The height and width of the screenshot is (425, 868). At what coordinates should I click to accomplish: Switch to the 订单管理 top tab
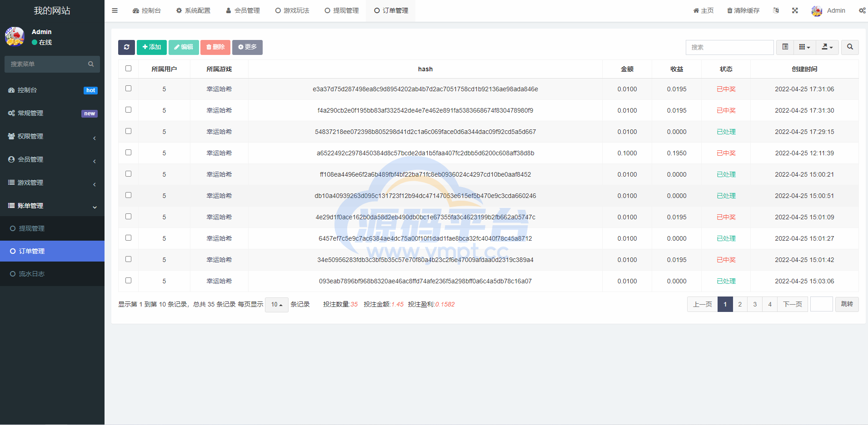point(391,10)
